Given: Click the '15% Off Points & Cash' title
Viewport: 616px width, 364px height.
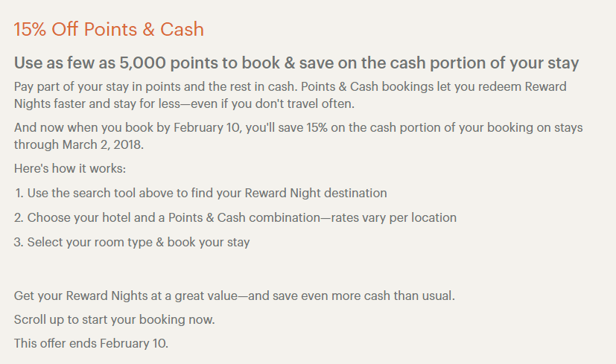Looking at the screenshot, I should click(x=109, y=30).
